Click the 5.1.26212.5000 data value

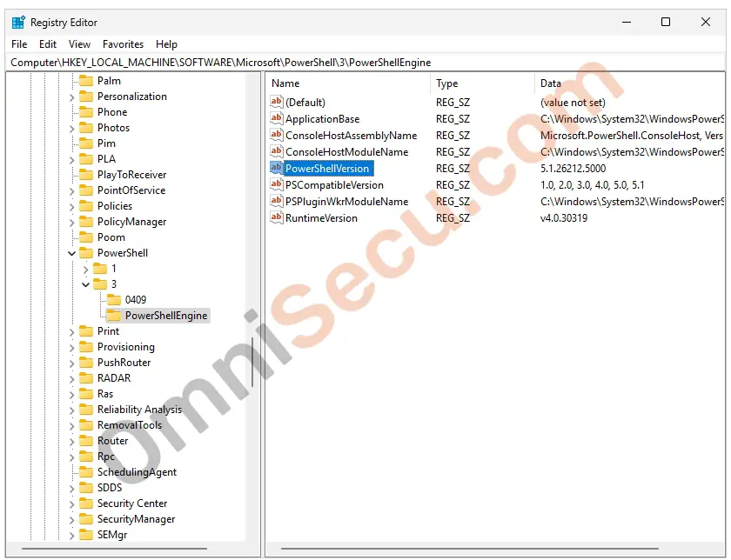coord(573,169)
